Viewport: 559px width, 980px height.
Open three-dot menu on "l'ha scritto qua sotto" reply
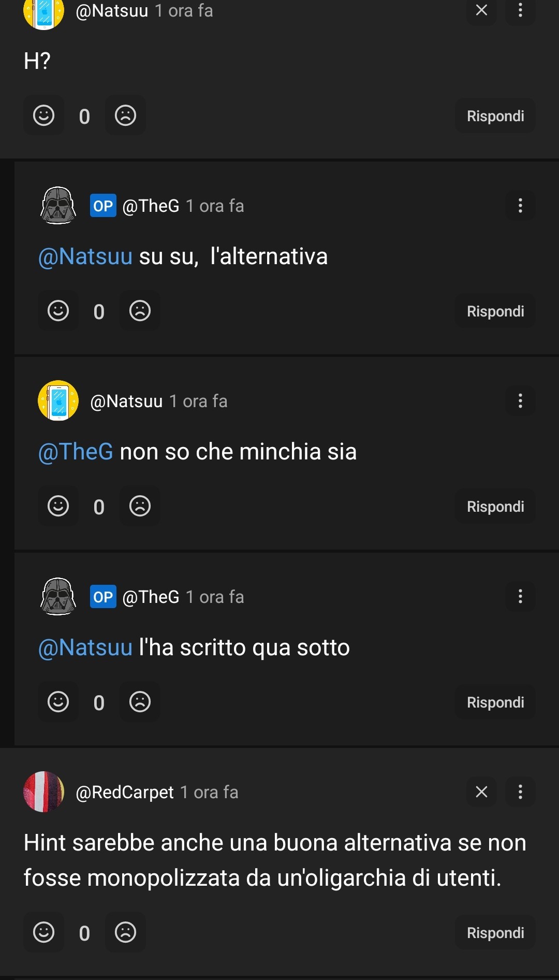(520, 596)
